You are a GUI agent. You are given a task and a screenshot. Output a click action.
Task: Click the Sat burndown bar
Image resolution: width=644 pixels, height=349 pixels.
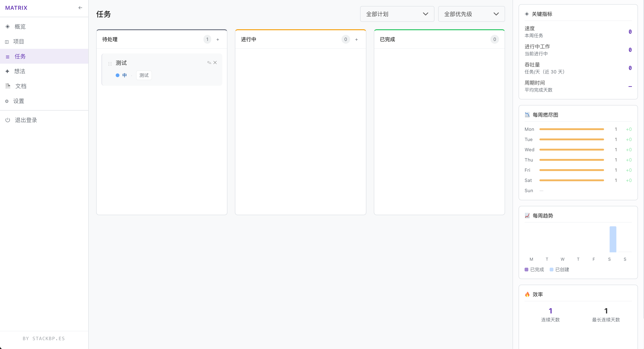[x=572, y=180]
